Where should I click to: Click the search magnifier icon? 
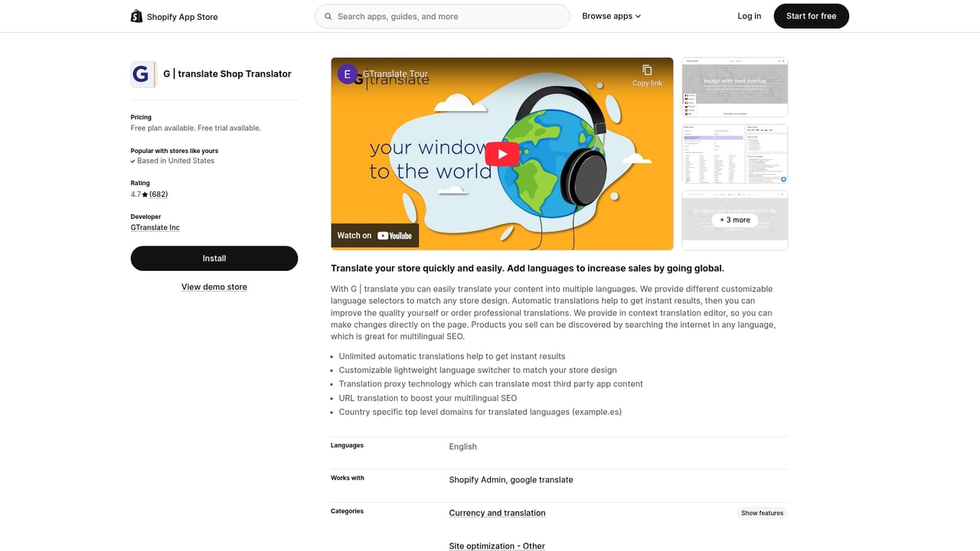(328, 16)
